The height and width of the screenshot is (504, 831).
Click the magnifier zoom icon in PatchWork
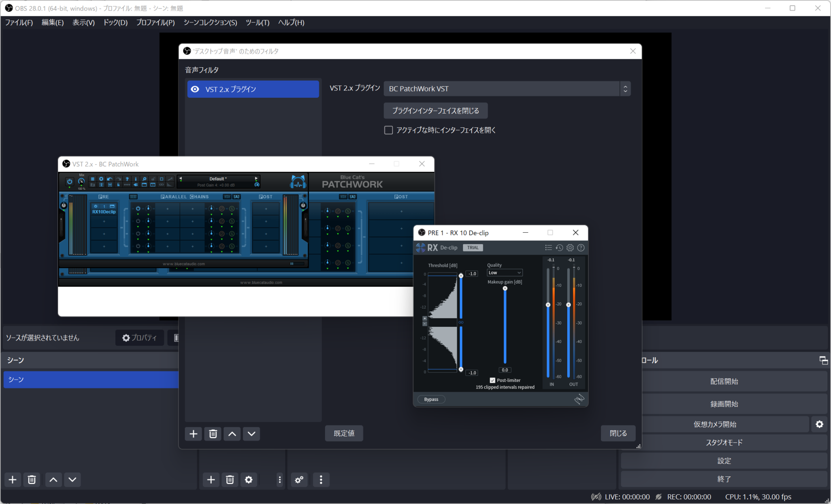144,179
